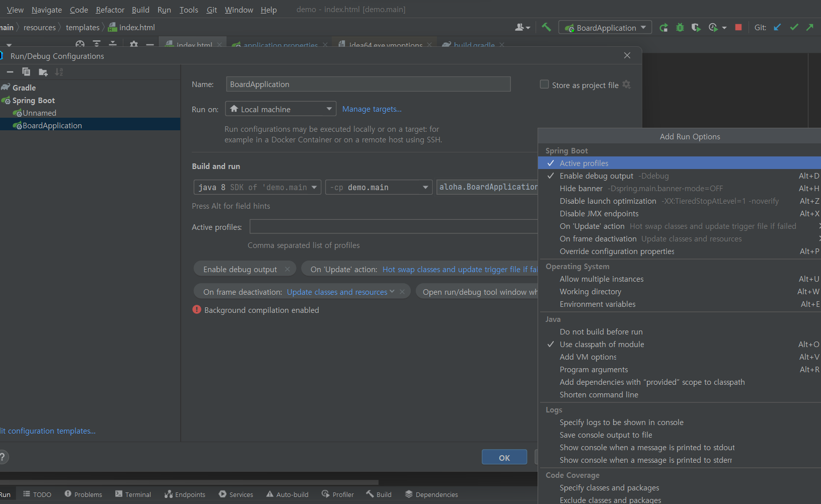Click Edit configuration templates link
The image size is (821, 504).
point(48,431)
